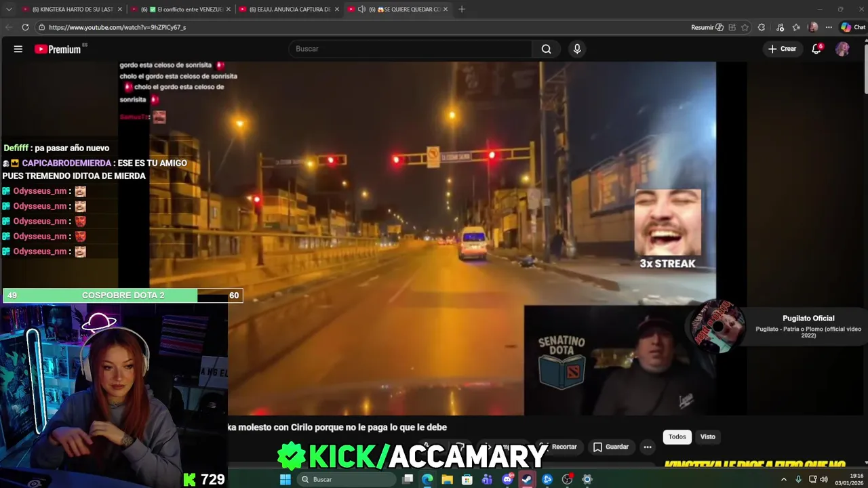The height and width of the screenshot is (488, 868).
Task: Open the browser profile picture
Action: point(813,27)
